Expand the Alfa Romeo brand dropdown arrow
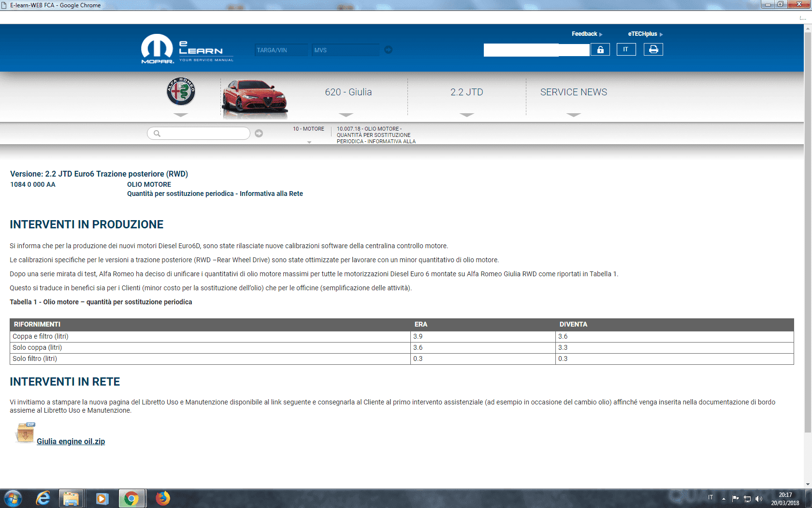 181,115
